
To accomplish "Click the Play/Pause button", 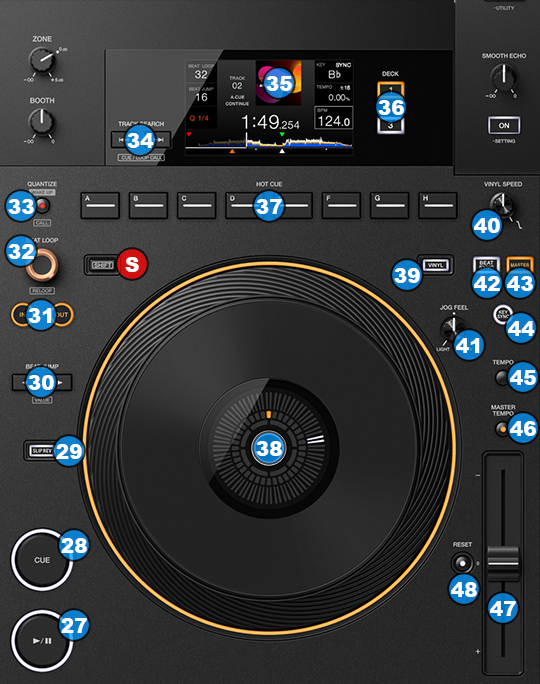I will tap(42, 640).
